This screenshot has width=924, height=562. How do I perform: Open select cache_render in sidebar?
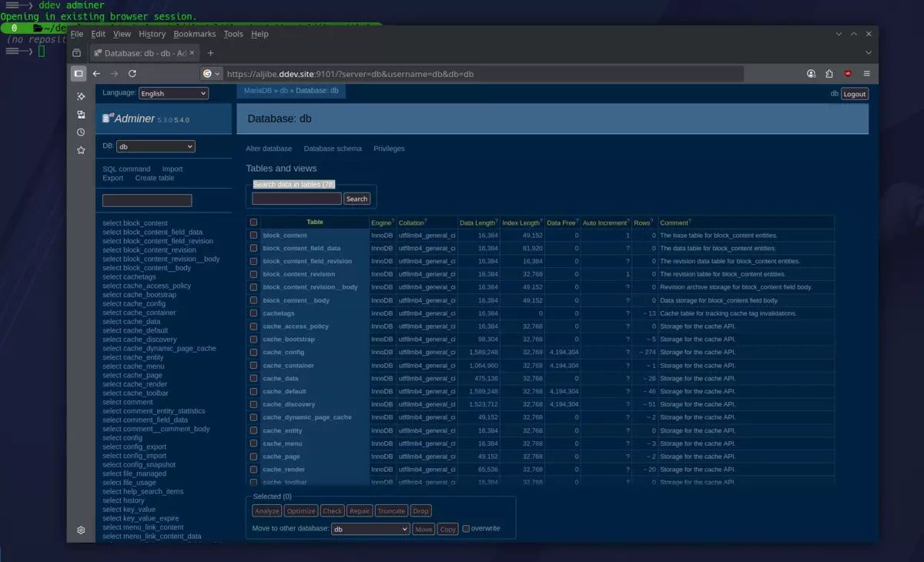tap(135, 384)
